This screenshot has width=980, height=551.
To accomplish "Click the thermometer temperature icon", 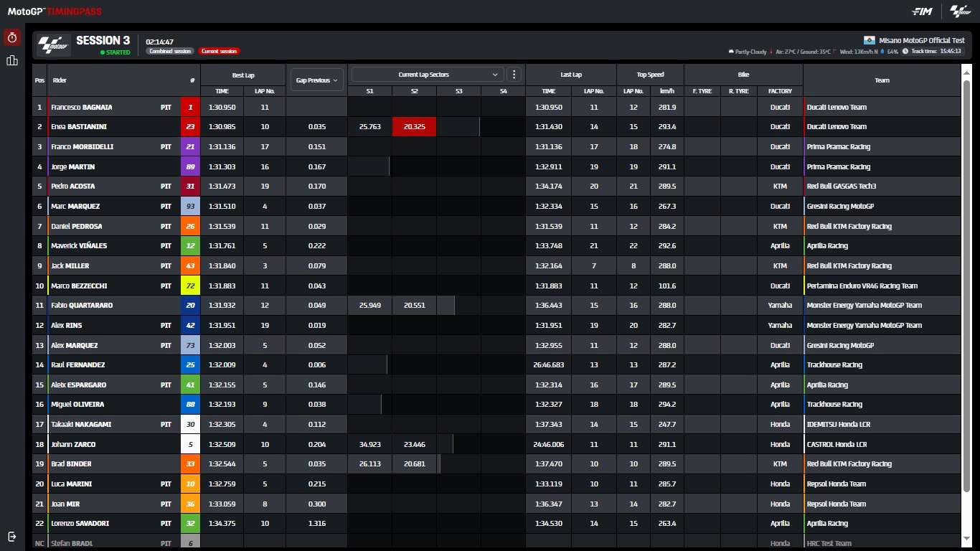I will pos(773,52).
